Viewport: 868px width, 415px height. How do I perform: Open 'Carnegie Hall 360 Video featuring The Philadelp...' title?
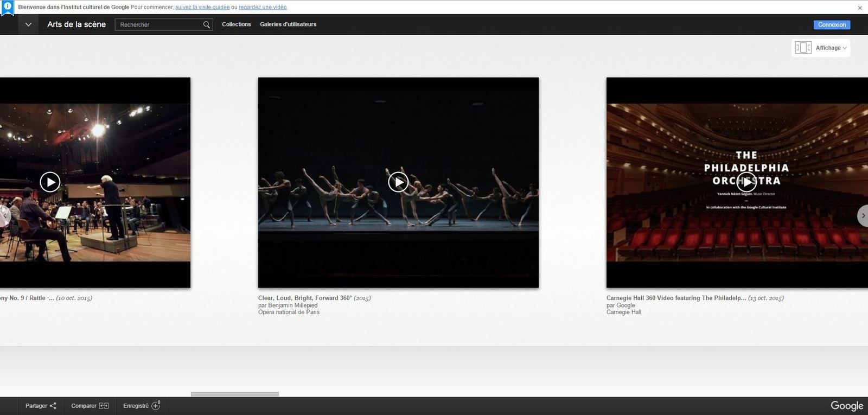point(676,298)
